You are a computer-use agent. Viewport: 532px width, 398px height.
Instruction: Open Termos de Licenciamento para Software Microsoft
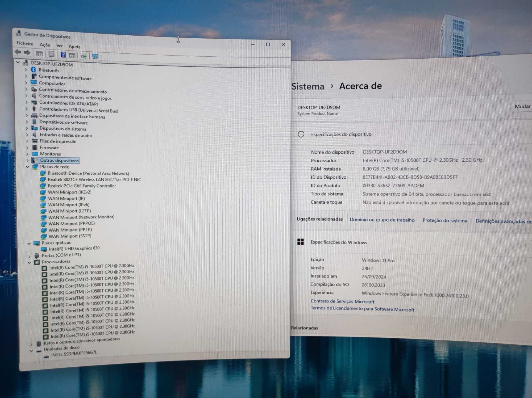362,309
